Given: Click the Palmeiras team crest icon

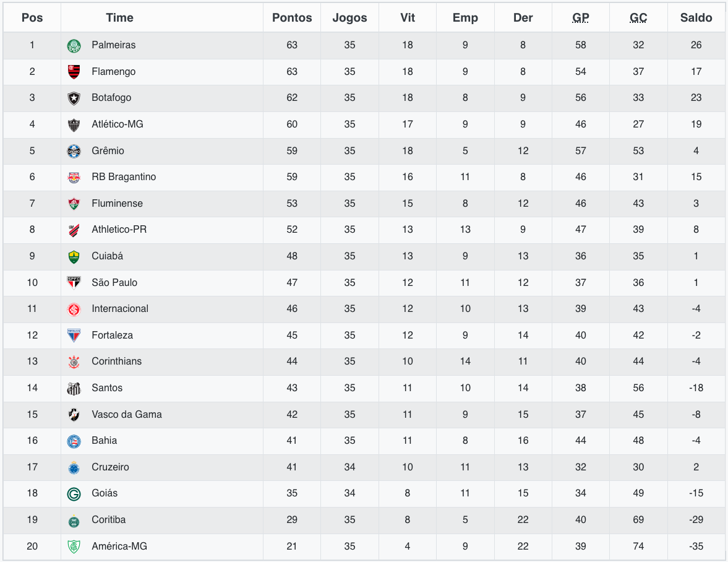Looking at the screenshot, I should pos(74,45).
